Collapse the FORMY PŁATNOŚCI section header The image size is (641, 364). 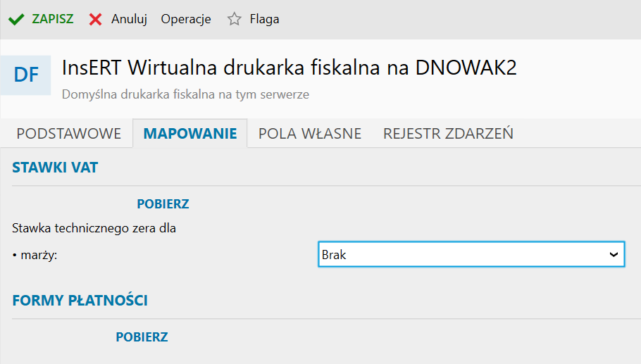80,301
